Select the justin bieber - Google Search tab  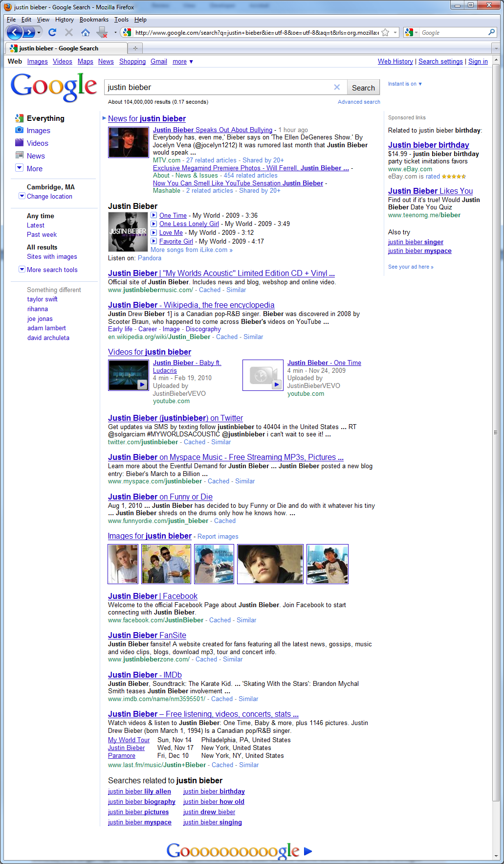(x=66, y=48)
